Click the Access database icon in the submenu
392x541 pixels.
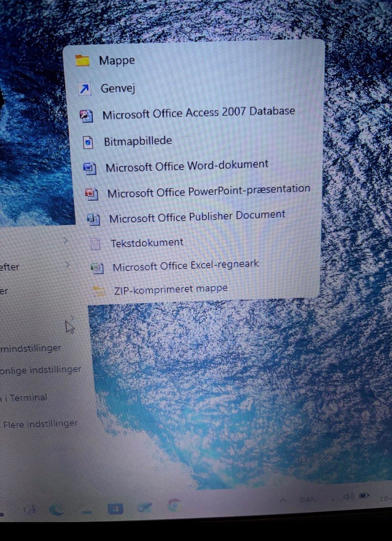click(86, 116)
